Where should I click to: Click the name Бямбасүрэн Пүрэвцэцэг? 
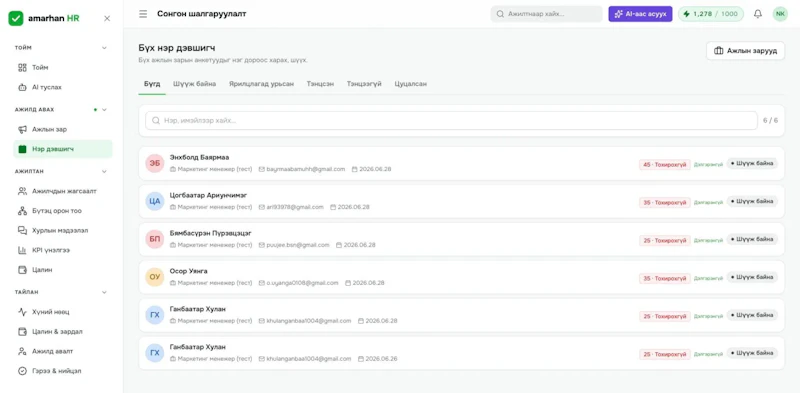click(211, 233)
